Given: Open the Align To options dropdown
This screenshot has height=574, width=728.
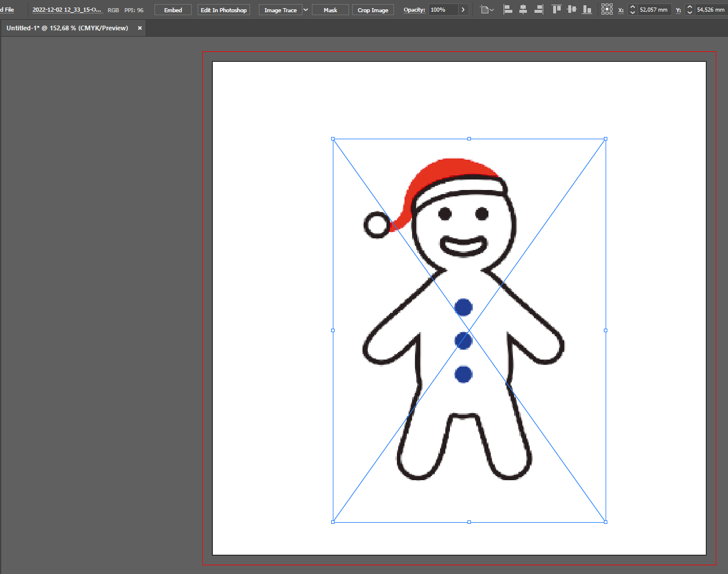Looking at the screenshot, I should tap(486, 10).
